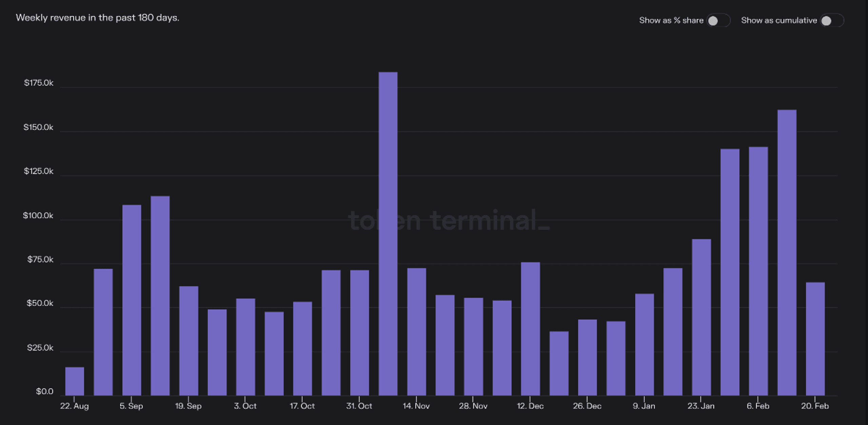This screenshot has height=425, width=868.
Task: Click the 'Show as % share' label text
Action: point(671,20)
